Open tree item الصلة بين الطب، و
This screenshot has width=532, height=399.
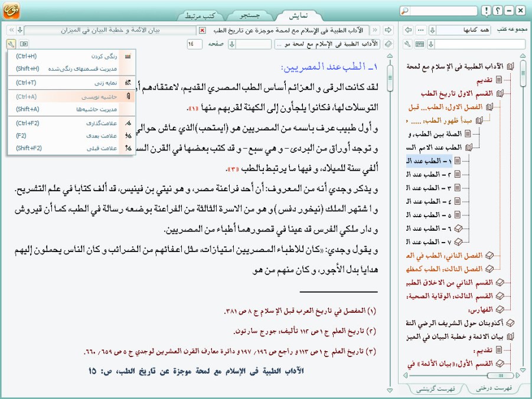point(435,133)
